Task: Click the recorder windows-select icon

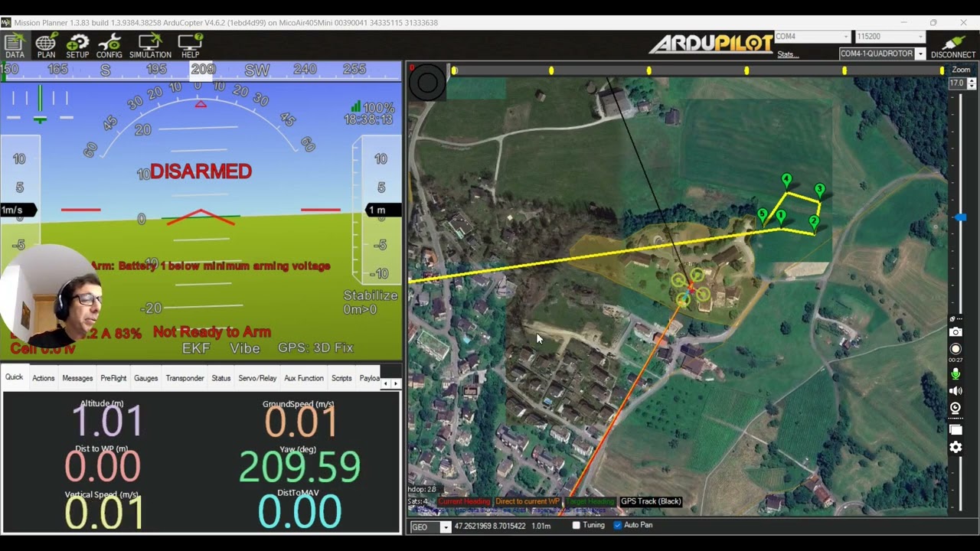Action: click(955, 430)
